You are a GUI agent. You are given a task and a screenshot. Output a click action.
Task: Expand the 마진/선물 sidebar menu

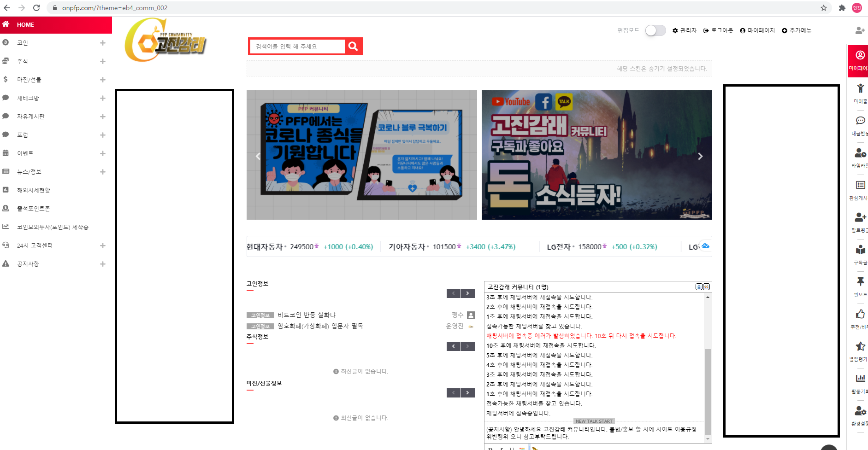pyautogui.click(x=103, y=80)
